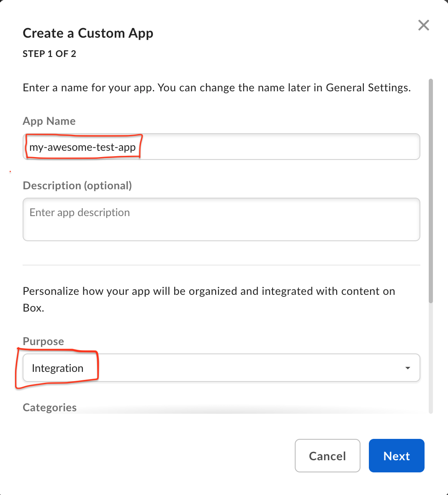Click the App Name text field
The width and height of the screenshot is (448, 495).
(x=221, y=147)
